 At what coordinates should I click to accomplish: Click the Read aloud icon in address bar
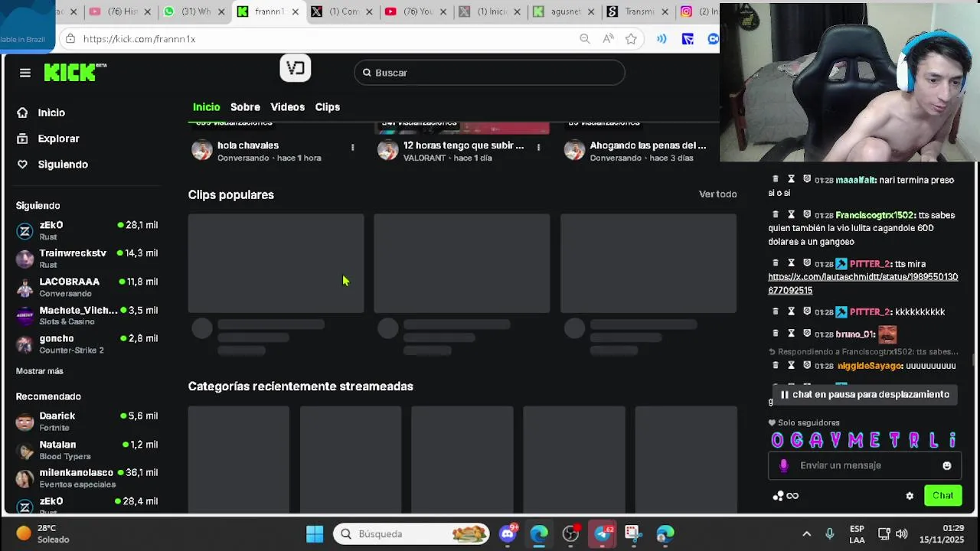(608, 39)
